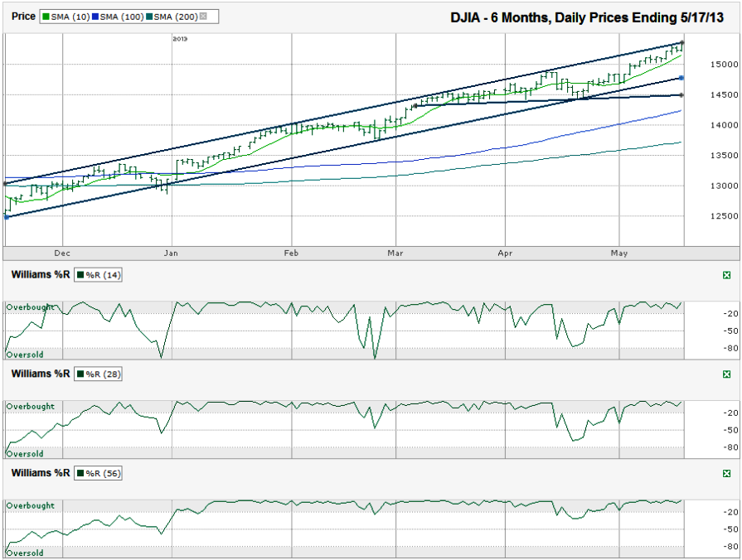
Task: Select upper trendline right endpoint handle
Action: pyautogui.click(x=682, y=42)
